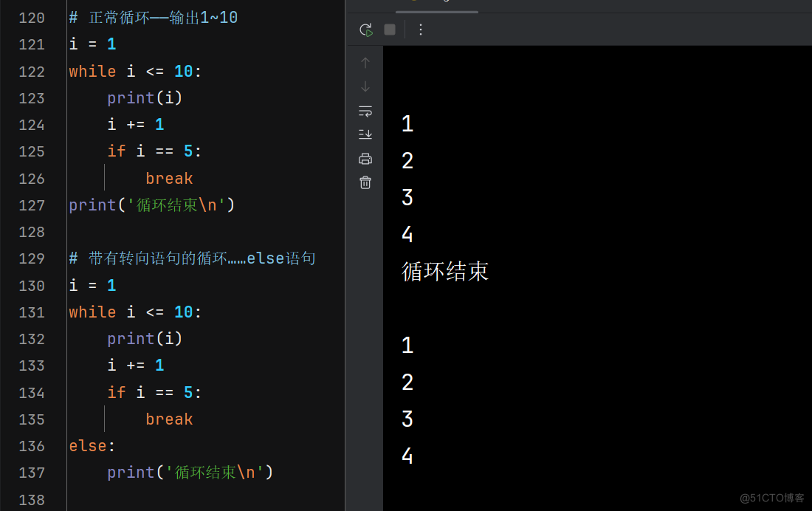812x511 pixels.
Task: Click print('循环结束\n') on line 137
Action: click(x=190, y=472)
